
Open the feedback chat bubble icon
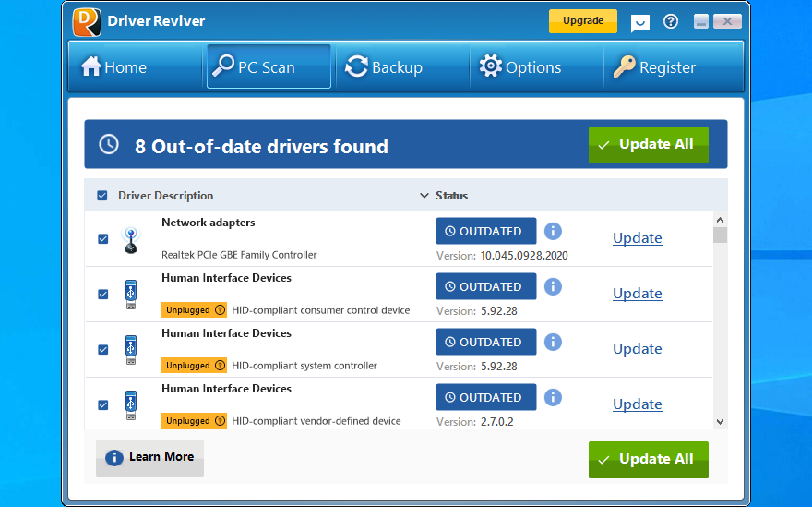click(x=639, y=22)
